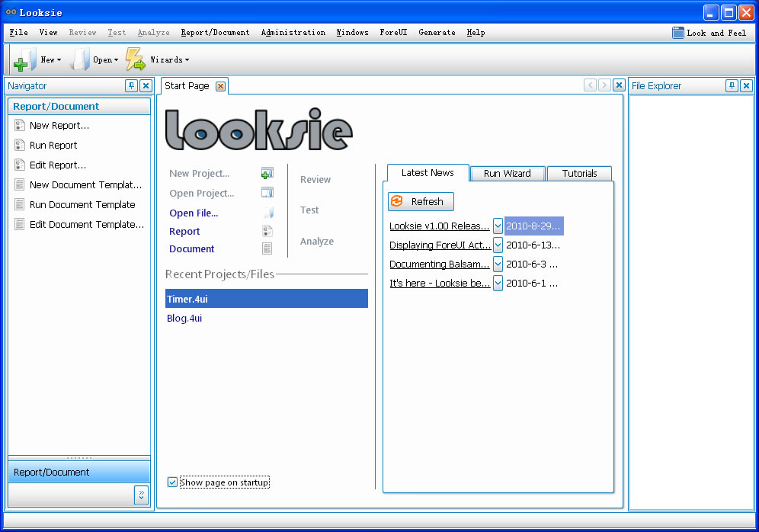Close the Start Page tab

[220, 86]
